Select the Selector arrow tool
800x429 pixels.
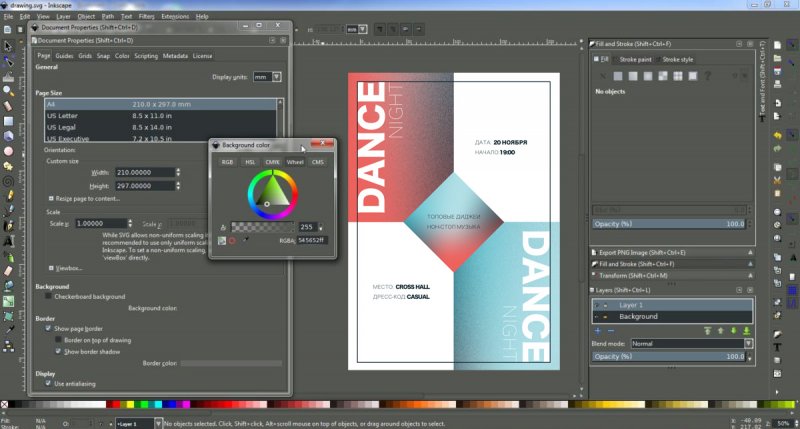(x=8, y=44)
